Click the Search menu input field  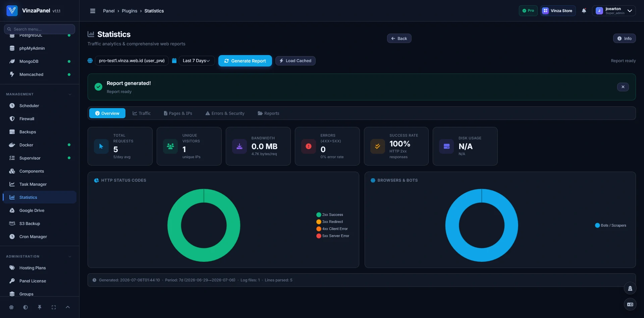40,29
